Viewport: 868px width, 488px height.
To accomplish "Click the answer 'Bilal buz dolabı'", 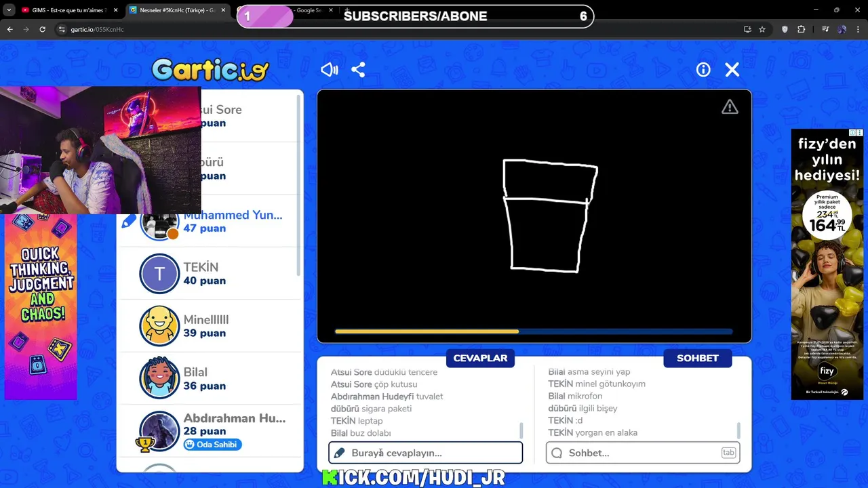I will [x=361, y=433].
